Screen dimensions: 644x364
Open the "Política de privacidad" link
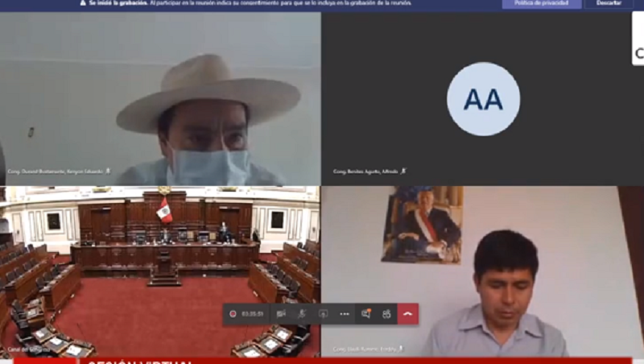tap(541, 4)
